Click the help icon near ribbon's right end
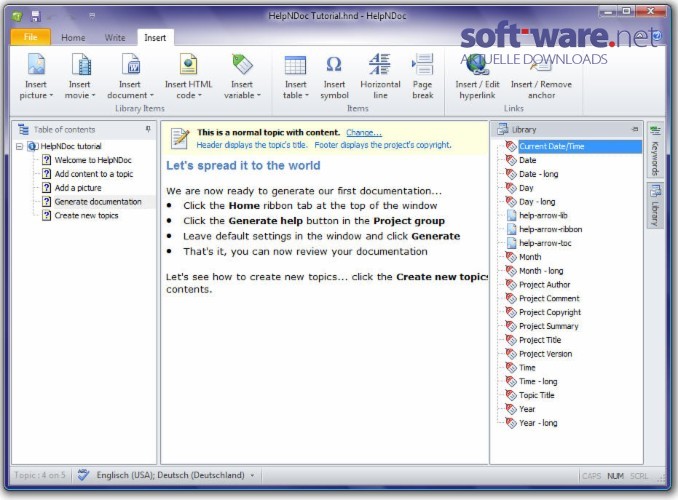Viewport: 678px width, 500px height. 656,35
